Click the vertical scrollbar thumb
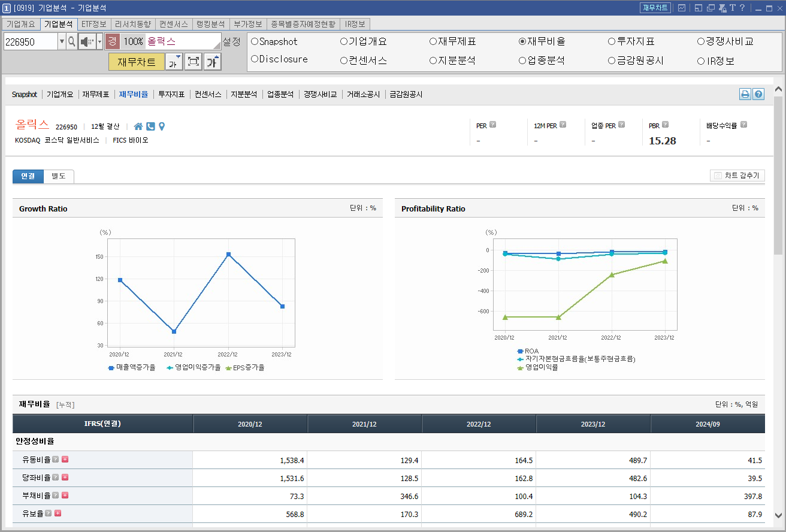 778,175
